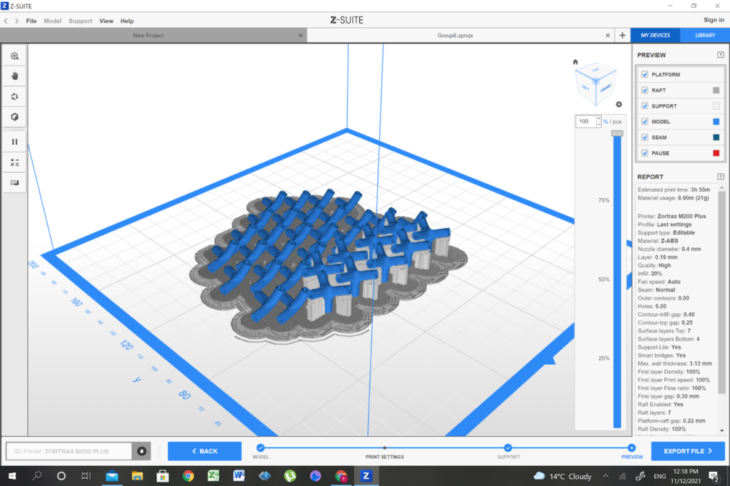Disable the SUPPORT preview checkbox
The height and width of the screenshot is (486, 730).
644,106
